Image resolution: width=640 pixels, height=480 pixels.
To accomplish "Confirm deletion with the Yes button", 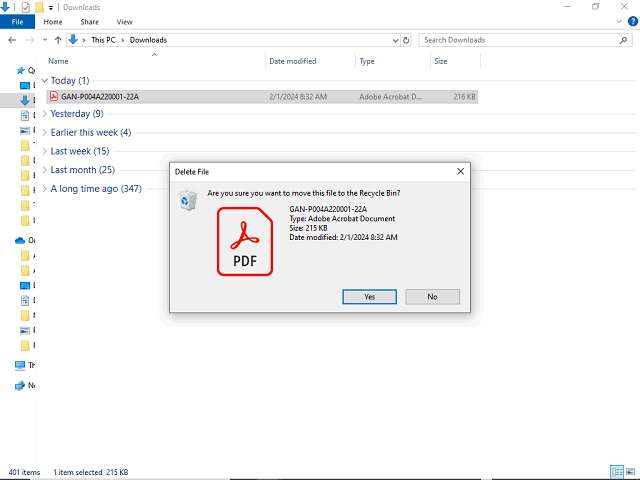I will [x=369, y=297].
